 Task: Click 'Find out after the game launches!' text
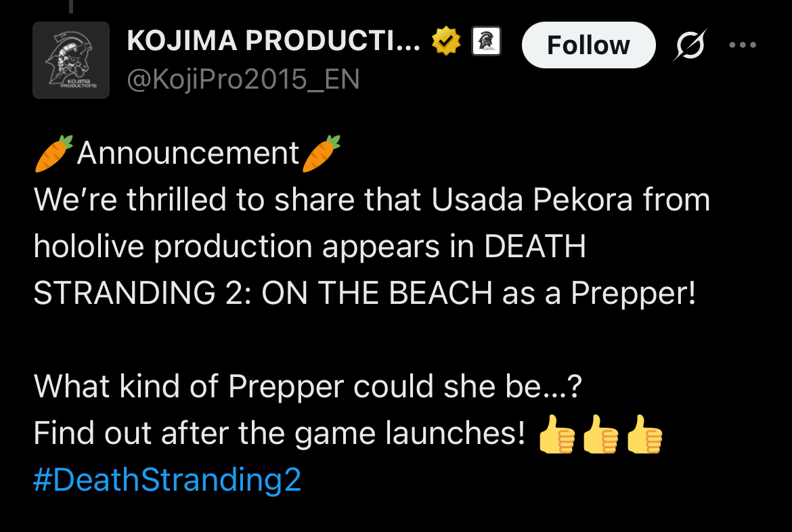pyautogui.click(x=279, y=433)
